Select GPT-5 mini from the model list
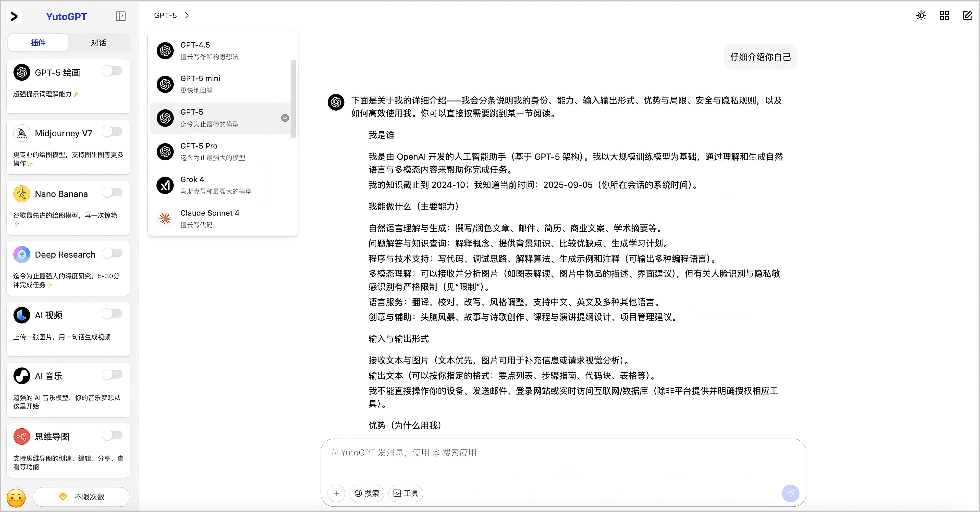Viewport: 980px width, 512px height. click(x=221, y=84)
